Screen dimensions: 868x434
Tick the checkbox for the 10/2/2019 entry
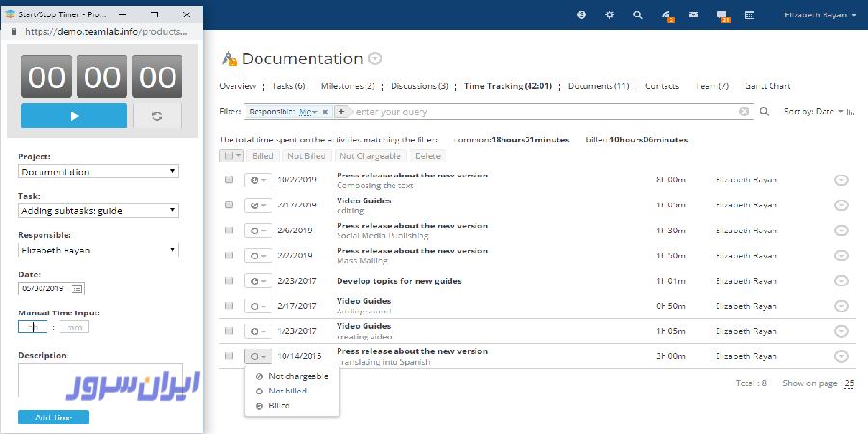coord(229,179)
